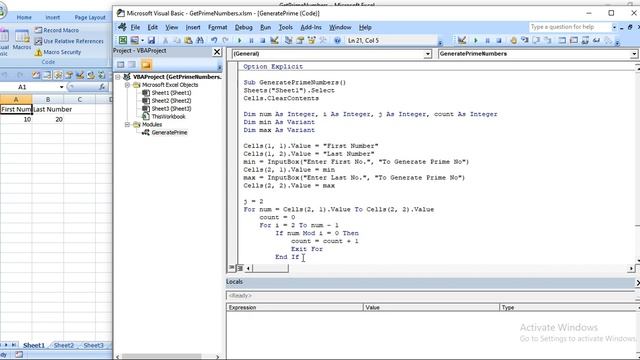Save the project with the floppy disk icon
The height and width of the screenshot is (360, 640).
[151, 40]
